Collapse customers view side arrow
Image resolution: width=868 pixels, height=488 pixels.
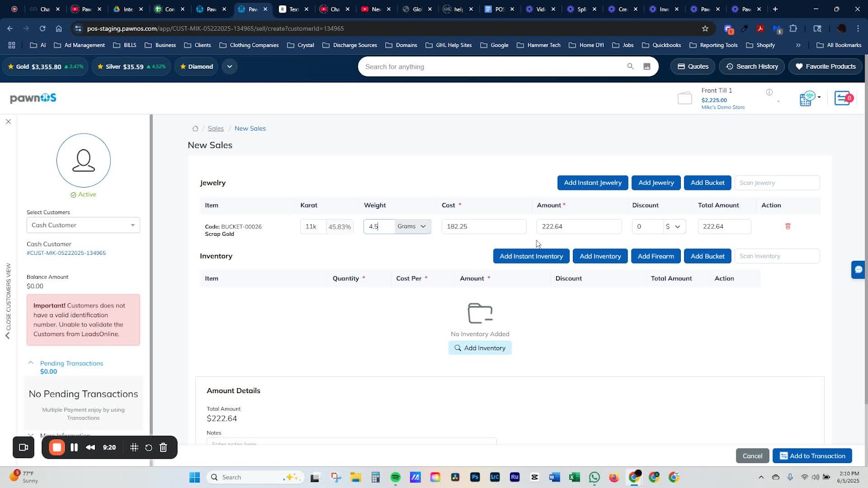pyautogui.click(x=8, y=336)
